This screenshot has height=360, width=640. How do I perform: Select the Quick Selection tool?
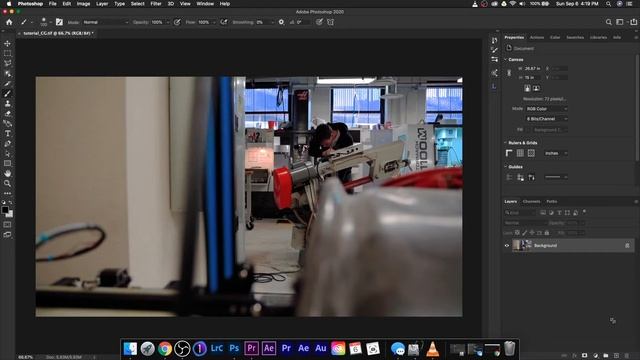coord(7,74)
